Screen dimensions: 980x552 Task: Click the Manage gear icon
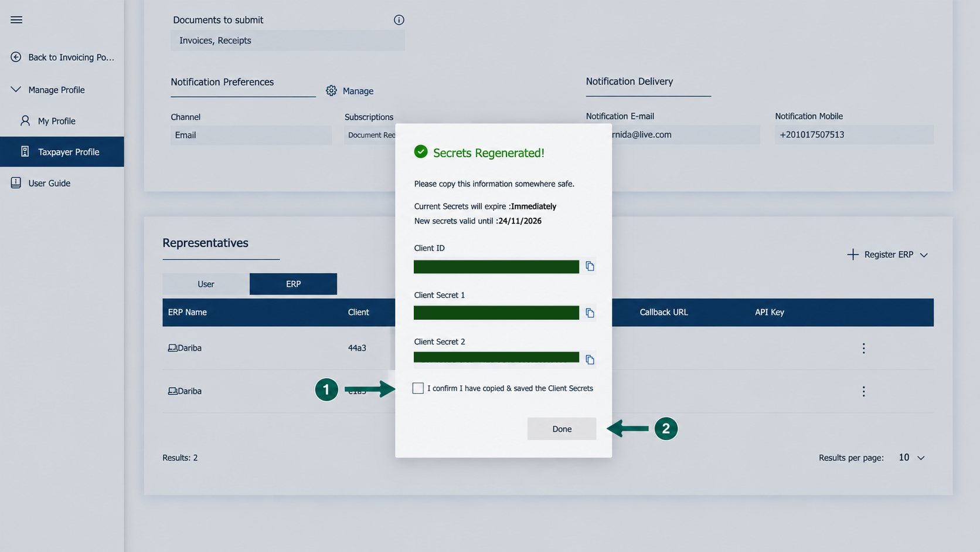tap(332, 90)
